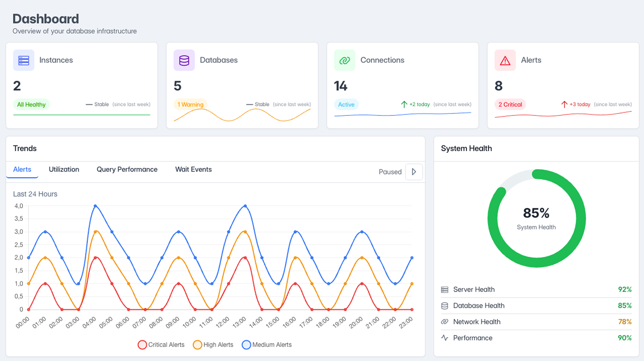Viewport: 644px width, 361px height.
Task: Open the Query Performance tab
Action: [127, 169]
